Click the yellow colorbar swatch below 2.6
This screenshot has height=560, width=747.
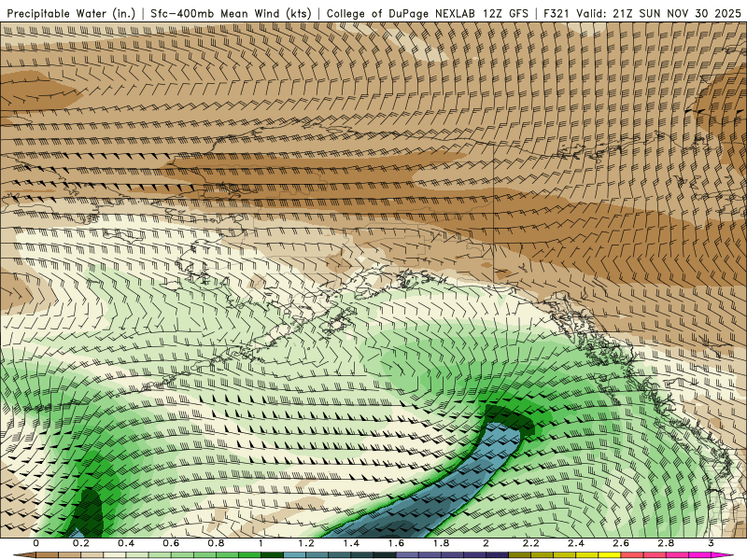pyautogui.click(x=610, y=555)
